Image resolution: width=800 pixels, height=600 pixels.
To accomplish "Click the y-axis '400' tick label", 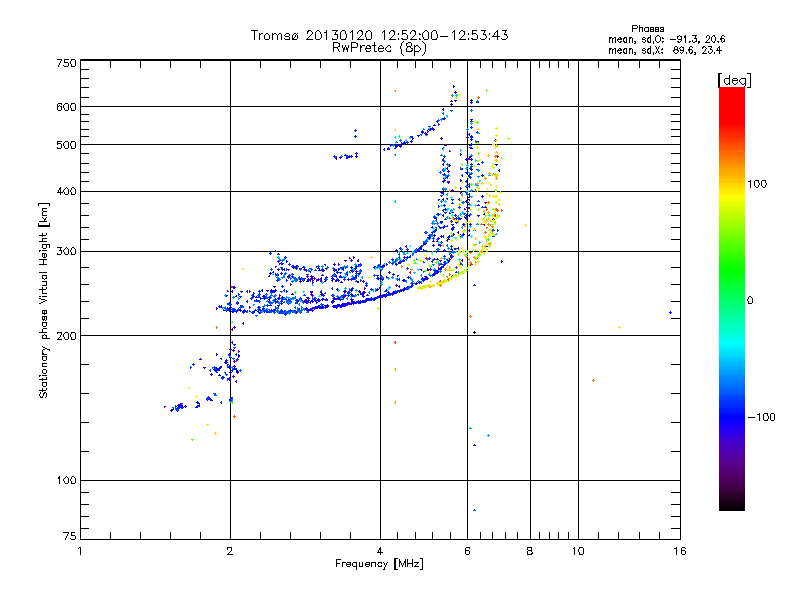I will pos(67,192).
